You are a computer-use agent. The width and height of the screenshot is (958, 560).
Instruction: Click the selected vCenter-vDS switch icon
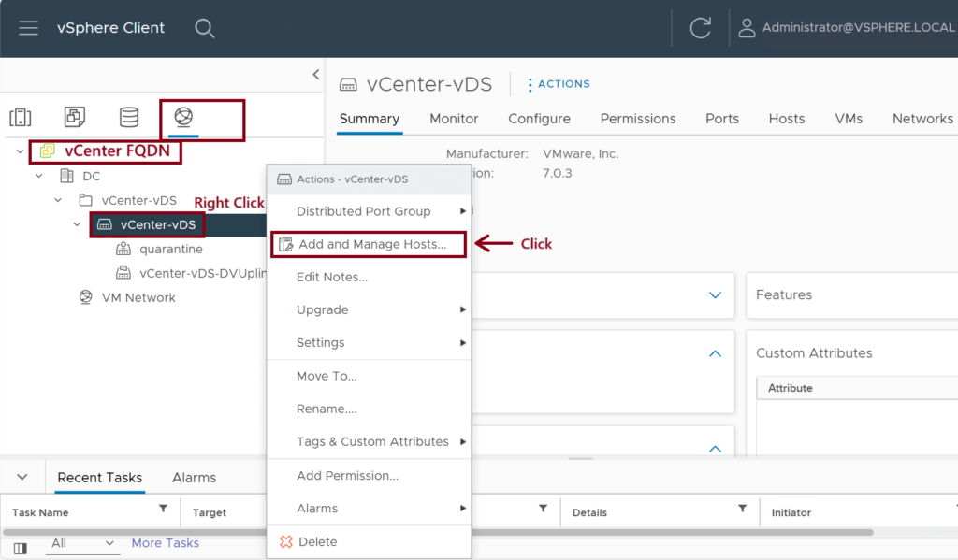pos(105,224)
